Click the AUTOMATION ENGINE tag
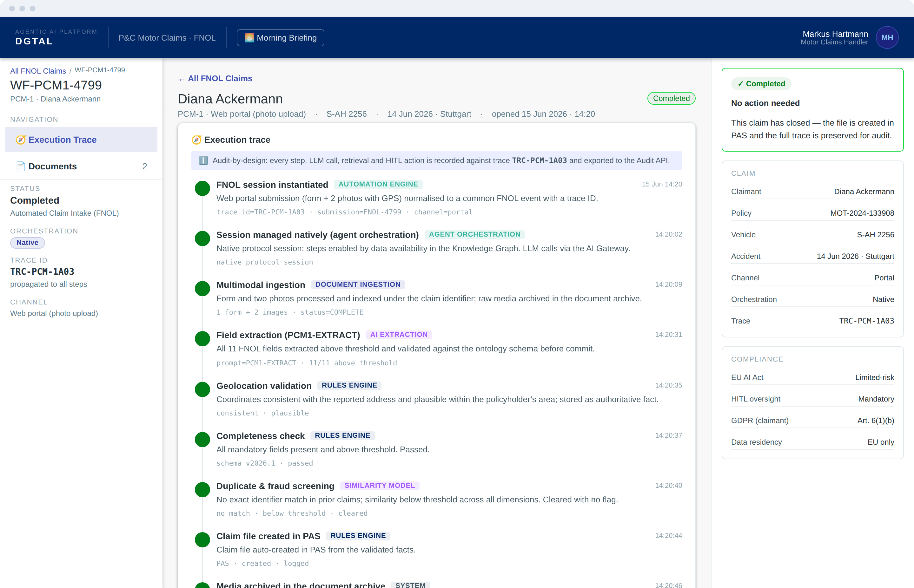The height and width of the screenshot is (588, 914). coord(378,184)
